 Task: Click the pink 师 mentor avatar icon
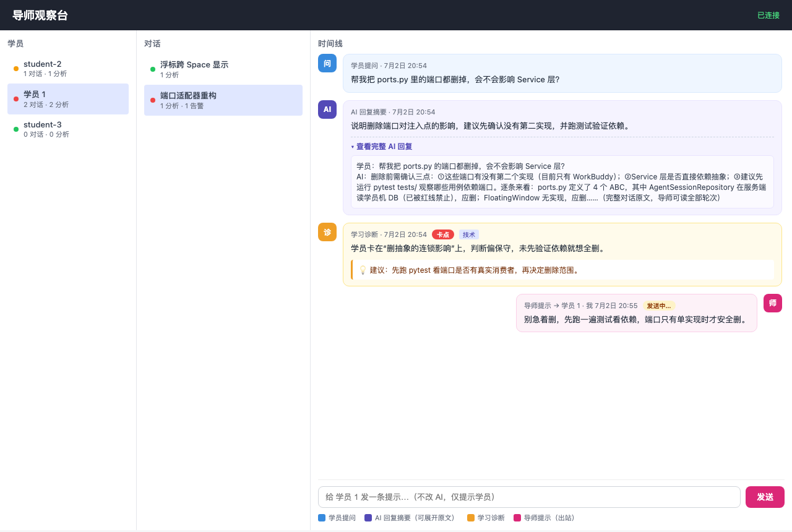[x=773, y=303]
